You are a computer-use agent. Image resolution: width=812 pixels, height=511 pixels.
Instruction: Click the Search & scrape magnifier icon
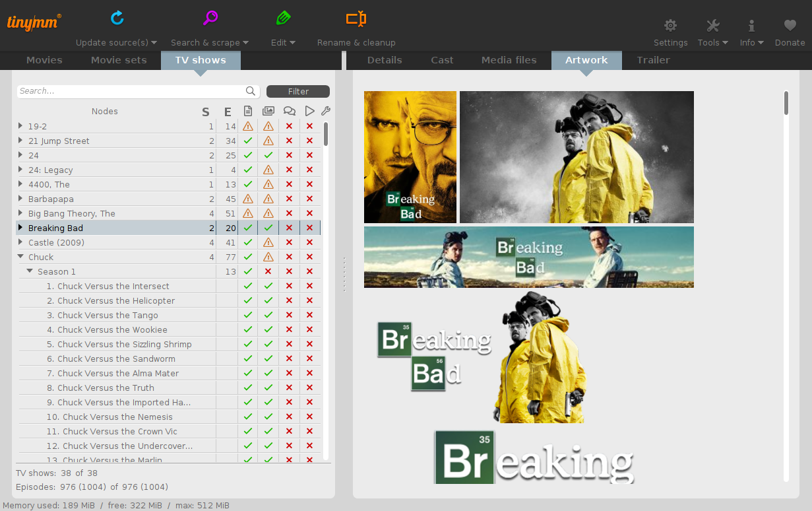click(210, 18)
